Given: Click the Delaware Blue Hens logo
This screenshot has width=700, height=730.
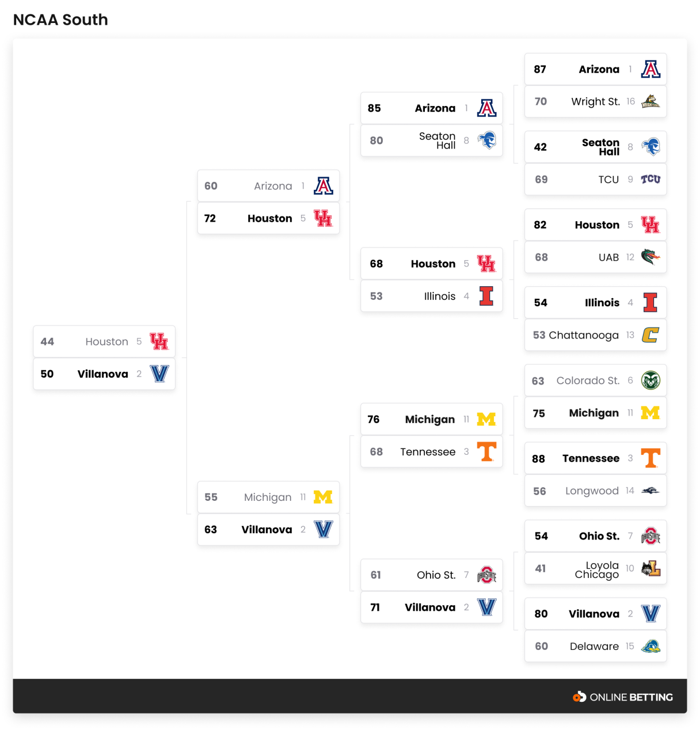Looking at the screenshot, I should pyautogui.click(x=650, y=647).
